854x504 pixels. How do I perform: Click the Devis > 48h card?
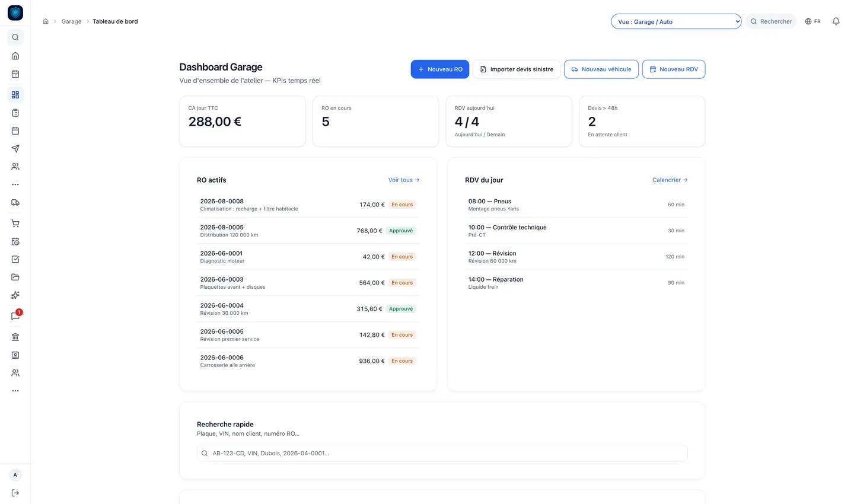click(x=642, y=122)
